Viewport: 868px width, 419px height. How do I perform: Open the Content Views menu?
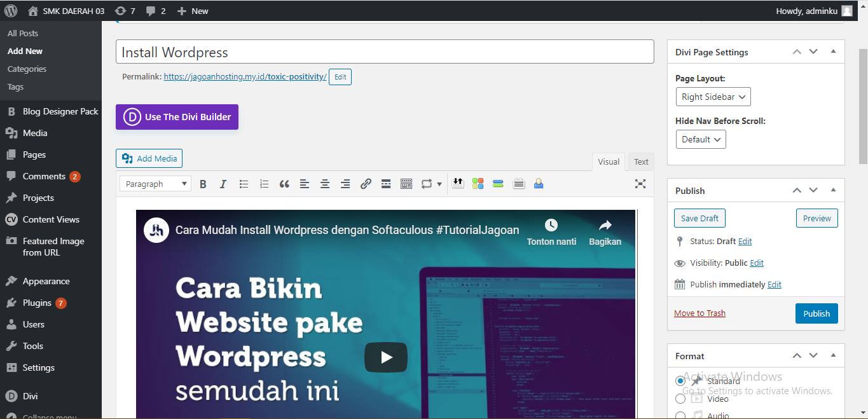click(x=51, y=219)
